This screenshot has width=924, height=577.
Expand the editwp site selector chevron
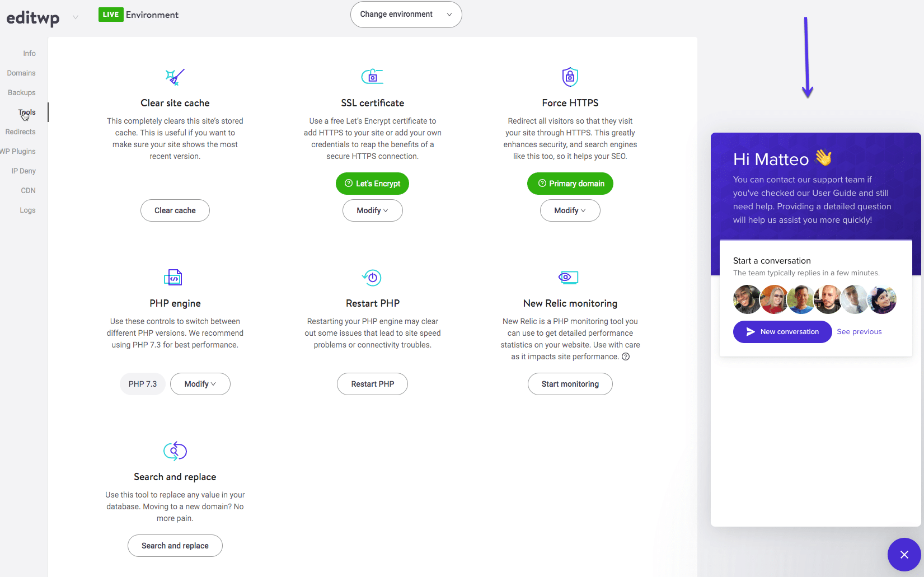[76, 17]
